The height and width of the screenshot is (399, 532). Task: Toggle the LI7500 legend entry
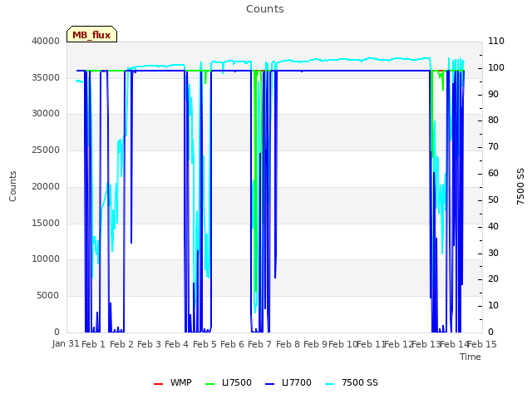click(x=229, y=382)
